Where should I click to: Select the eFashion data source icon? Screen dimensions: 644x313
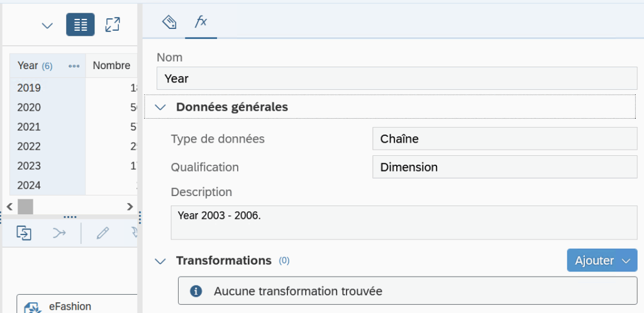tap(31, 307)
